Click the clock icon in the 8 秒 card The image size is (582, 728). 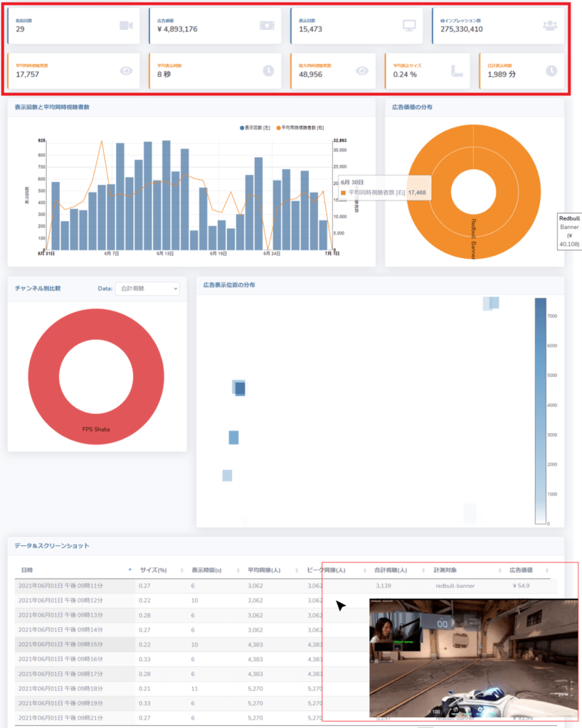point(268,70)
